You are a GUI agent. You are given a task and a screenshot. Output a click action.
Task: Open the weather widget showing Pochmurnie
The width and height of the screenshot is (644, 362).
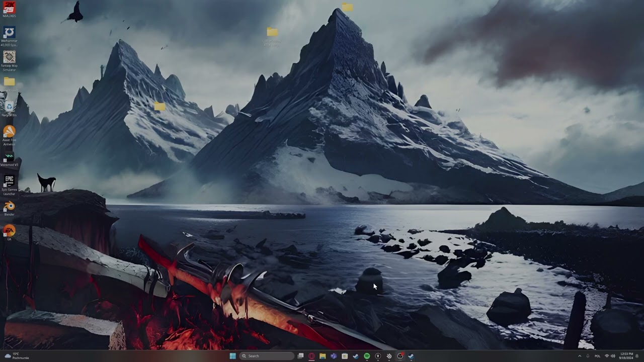tap(16, 356)
